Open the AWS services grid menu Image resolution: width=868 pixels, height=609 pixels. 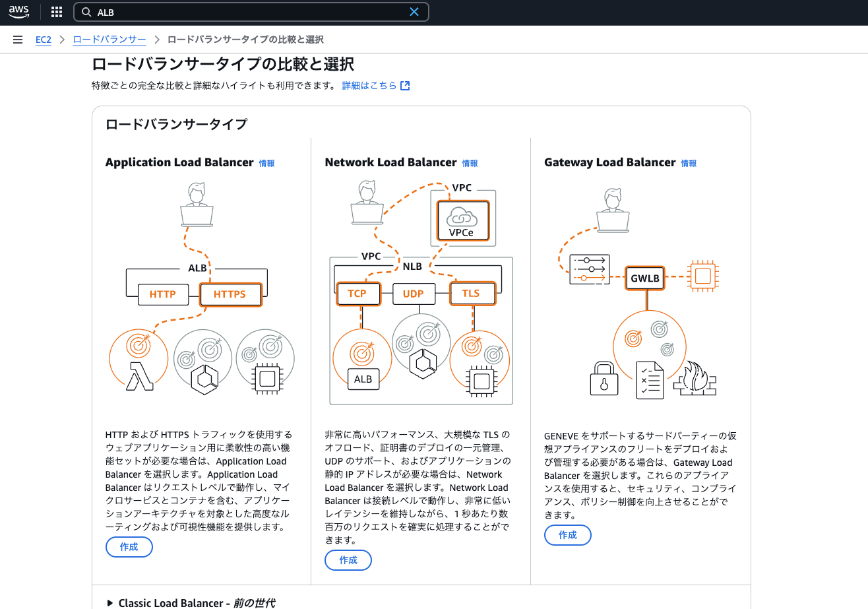tap(57, 12)
